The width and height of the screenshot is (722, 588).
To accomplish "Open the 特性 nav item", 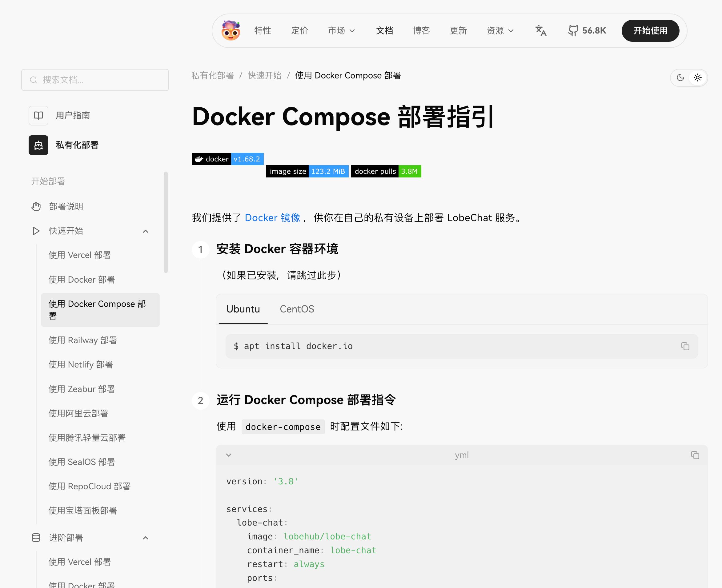I will pyautogui.click(x=263, y=31).
